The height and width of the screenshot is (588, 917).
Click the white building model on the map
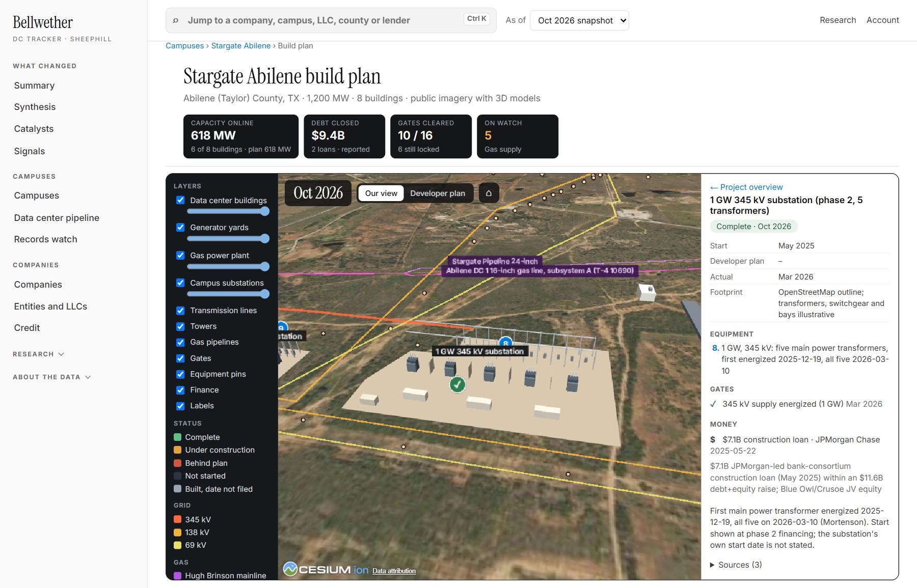[647, 292]
